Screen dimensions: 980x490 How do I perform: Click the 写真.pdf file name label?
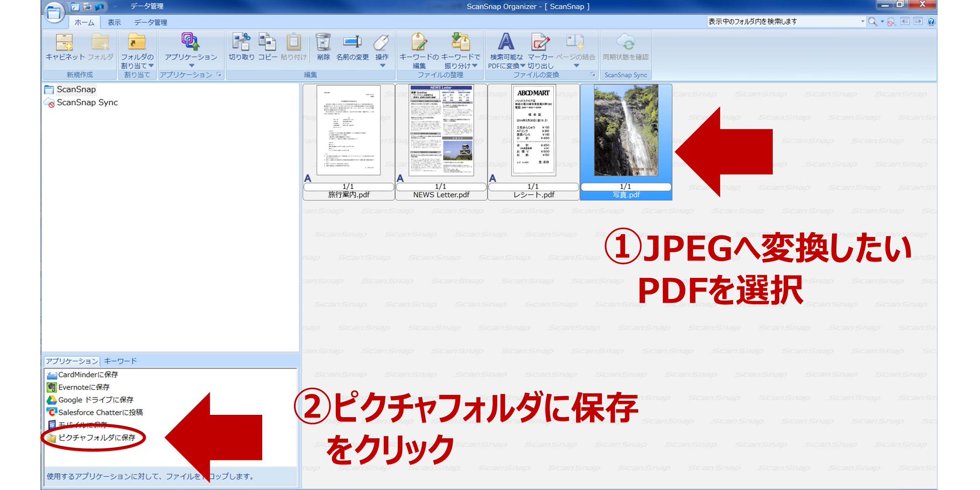pyautogui.click(x=626, y=195)
